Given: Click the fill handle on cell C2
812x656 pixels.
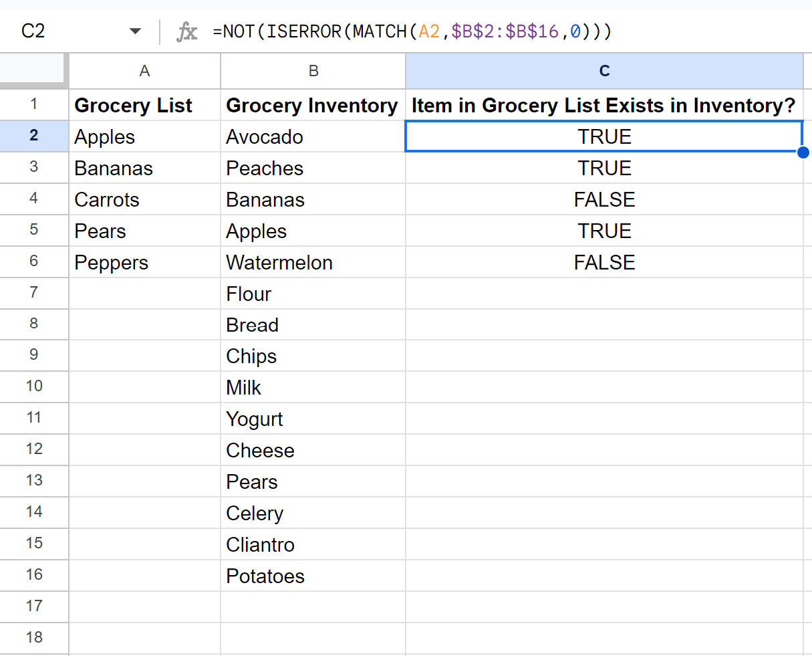Looking at the screenshot, I should click(x=803, y=152).
